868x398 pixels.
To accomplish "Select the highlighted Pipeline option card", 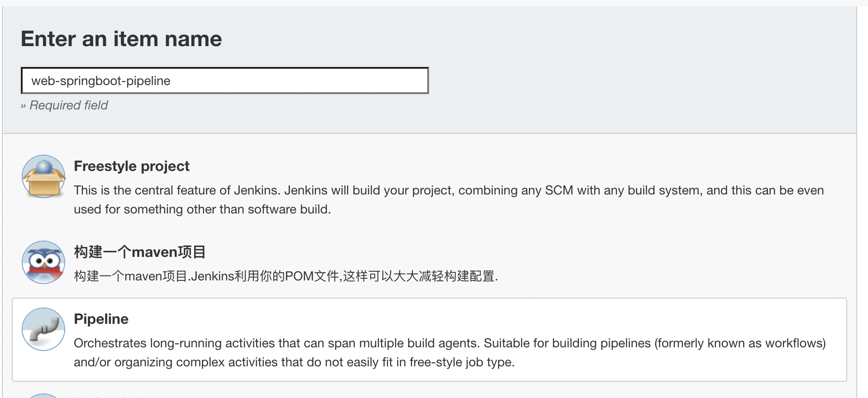I will click(429, 340).
